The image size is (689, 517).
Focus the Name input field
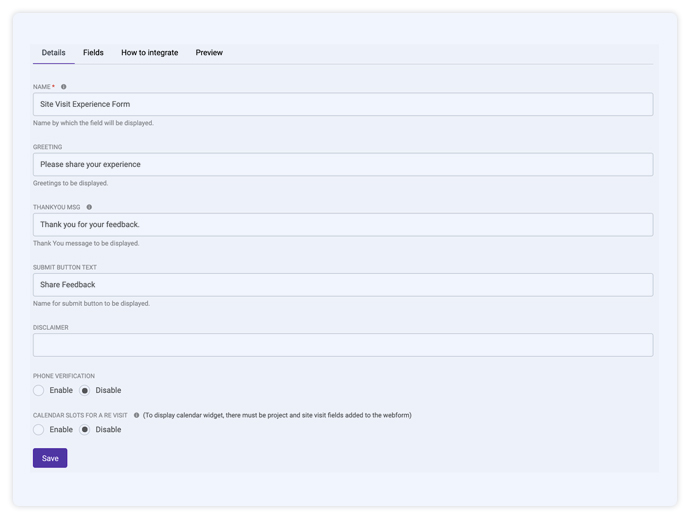point(343,105)
